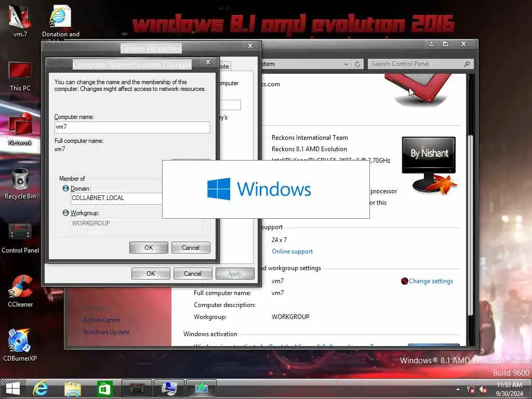Image resolution: width=532 pixels, height=399 pixels.
Task: Open the Donation and VIP desktop icon
Action: coord(60,21)
